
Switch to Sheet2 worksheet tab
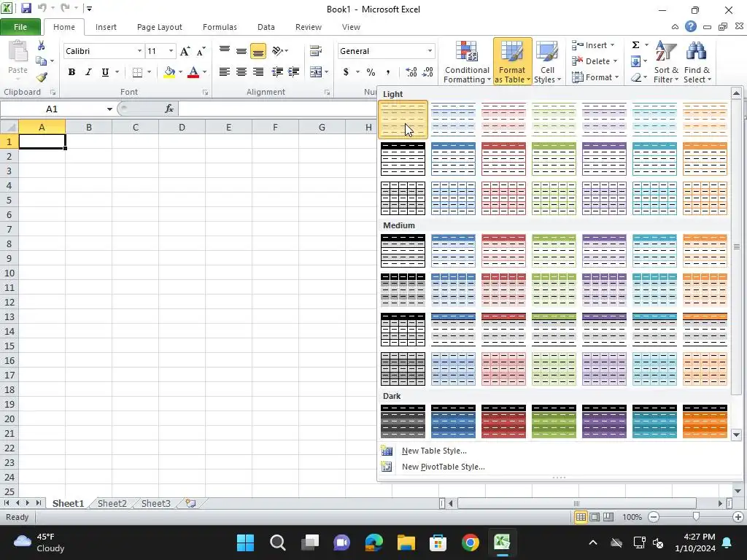pyautogui.click(x=112, y=503)
